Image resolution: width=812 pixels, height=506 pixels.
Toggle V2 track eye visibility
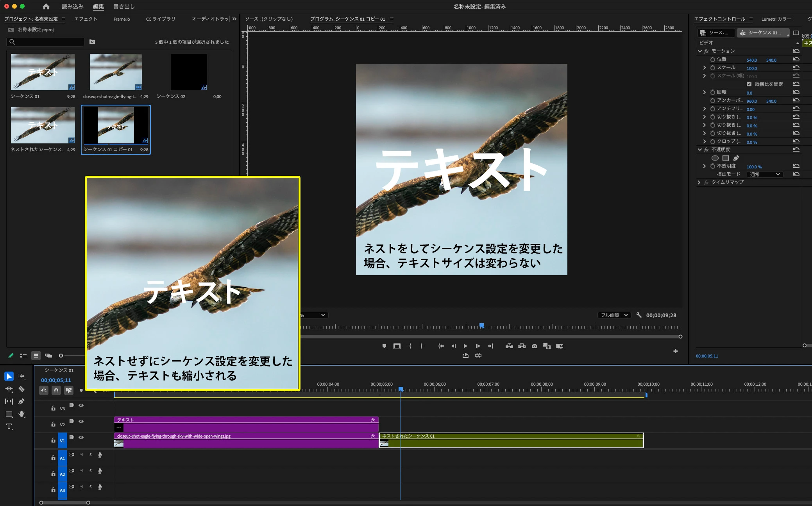81,421
